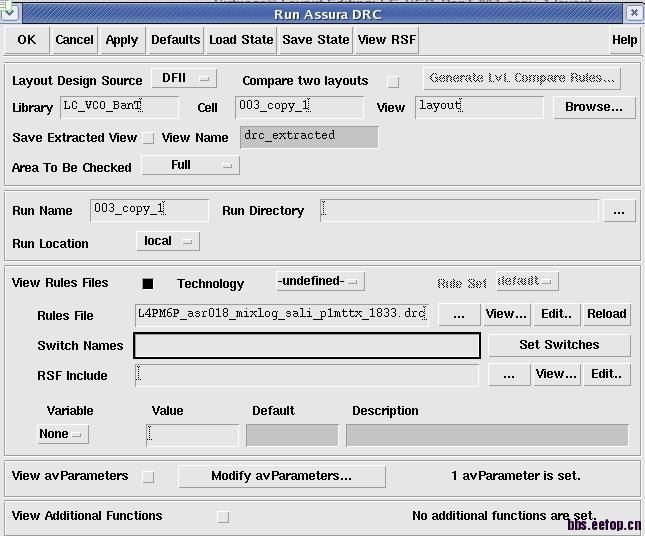Image resolution: width=645 pixels, height=536 pixels.
Task: Click the RSF Include Edit.. button
Action: coord(606,375)
